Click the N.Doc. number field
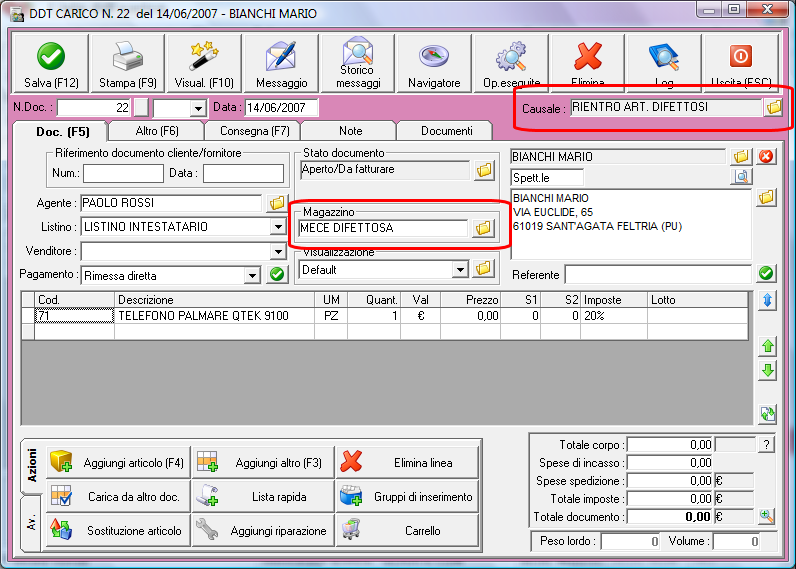The image size is (796, 569). point(94,108)
